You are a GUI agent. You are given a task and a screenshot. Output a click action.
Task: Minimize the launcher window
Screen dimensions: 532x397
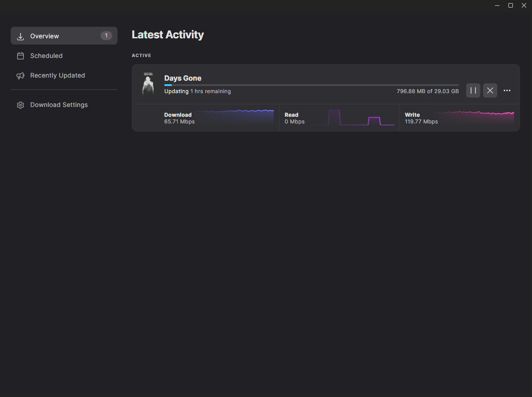click(x=497, y=5)
